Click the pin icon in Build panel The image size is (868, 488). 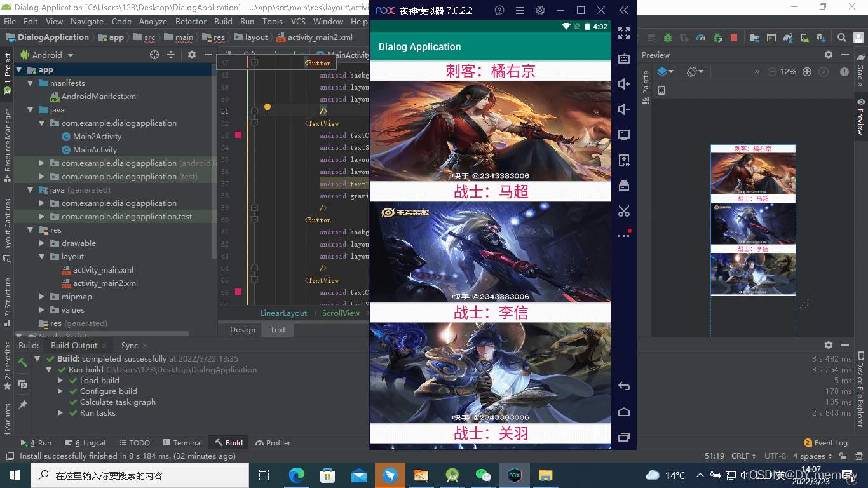tap(23, 404)
